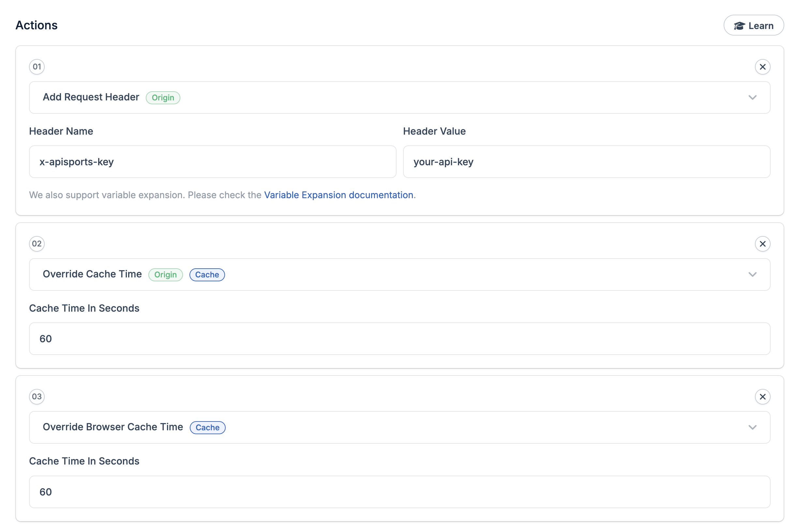The width and height of the screenshot is (797, 532).
Task: Remove action 02 with its X icon
Action: [762, 244]
